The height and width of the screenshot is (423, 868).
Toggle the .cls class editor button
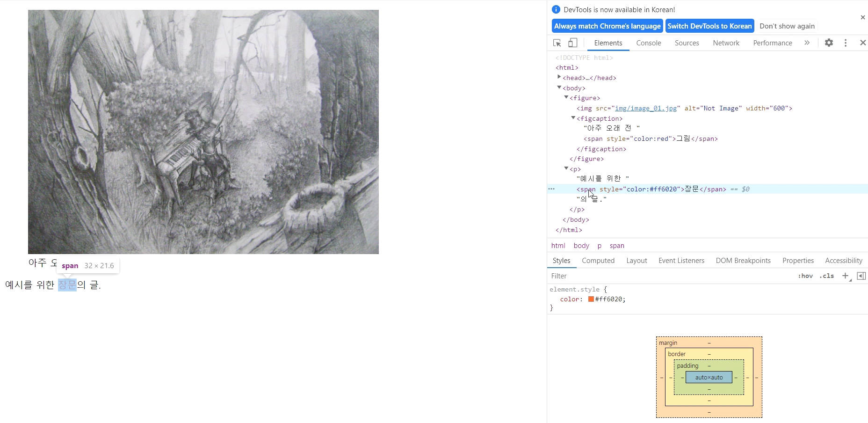pyautogui.click(x=827, y=276)
